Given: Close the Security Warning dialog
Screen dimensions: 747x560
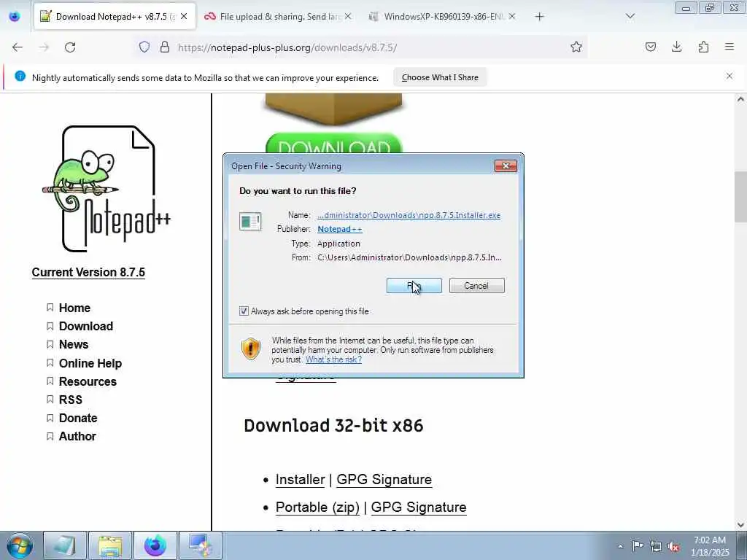Looking at the screenshot, I should pos(506,166).
